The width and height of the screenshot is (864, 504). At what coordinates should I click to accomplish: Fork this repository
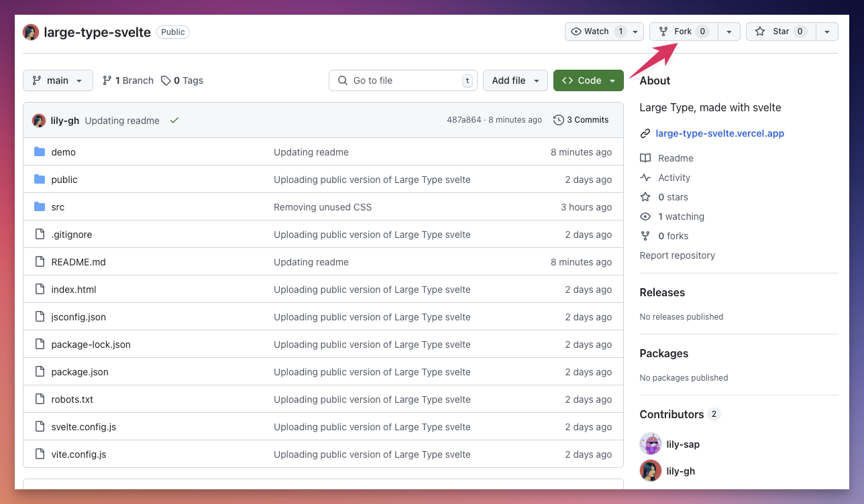[x=684, y=31]
